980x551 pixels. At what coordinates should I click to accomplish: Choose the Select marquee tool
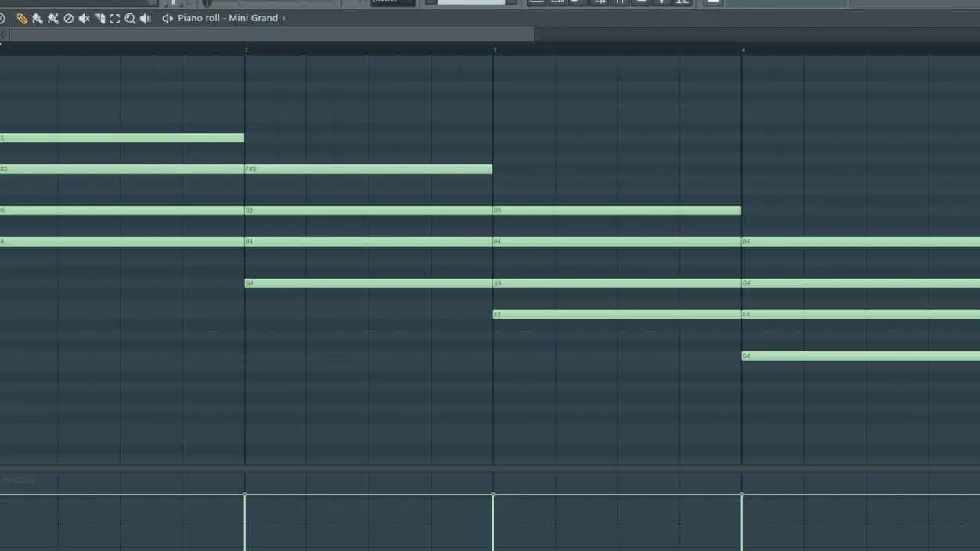[x=115, y=18]
